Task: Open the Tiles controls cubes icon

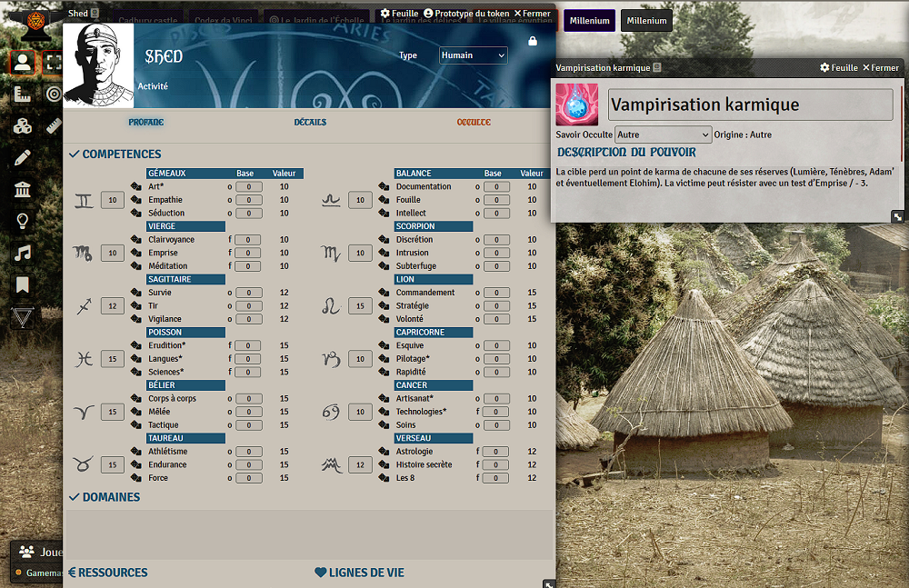Action: (x=23, y=126)
